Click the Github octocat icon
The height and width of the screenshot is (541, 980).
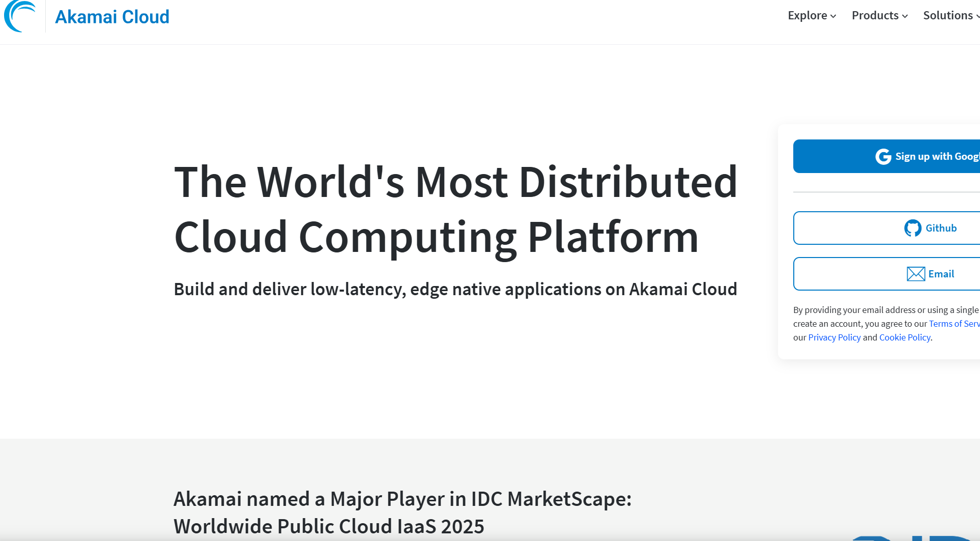(912, 228)
